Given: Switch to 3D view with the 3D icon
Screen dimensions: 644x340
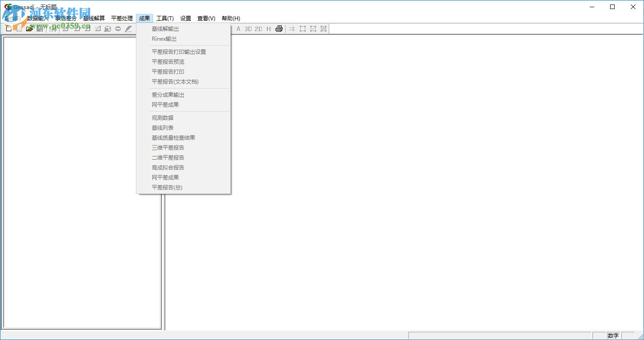Looking at the screenshot, I should [x=248, y=29].
